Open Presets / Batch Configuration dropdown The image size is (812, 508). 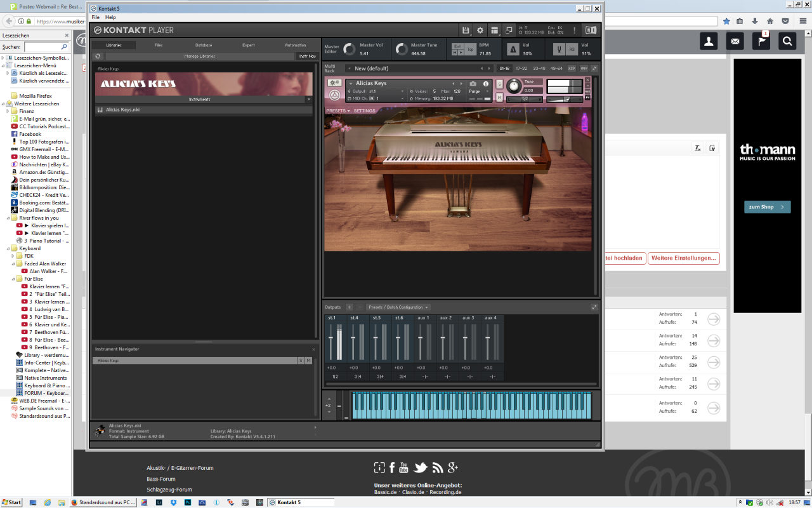(398, 307)
